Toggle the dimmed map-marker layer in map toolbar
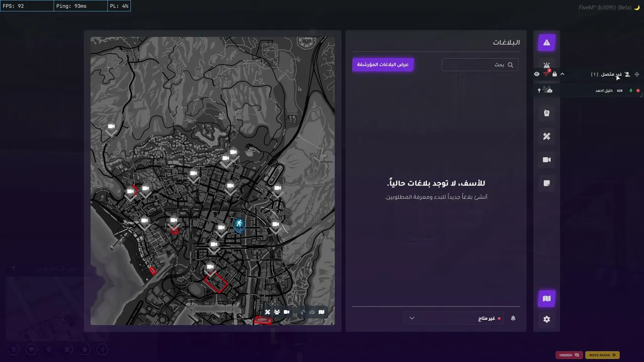 (x=312, y=312)
